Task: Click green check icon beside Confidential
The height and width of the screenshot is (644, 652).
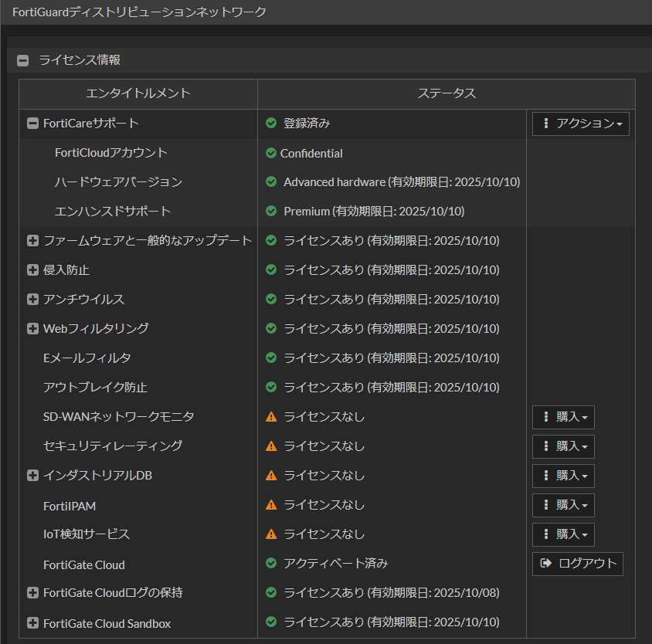Action: coord(271,153)
